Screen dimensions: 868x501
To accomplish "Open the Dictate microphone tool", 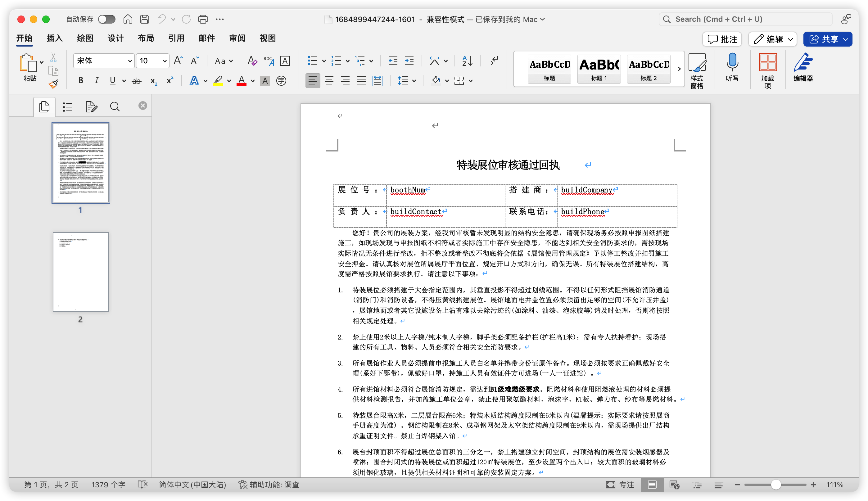I will [732, 67].
